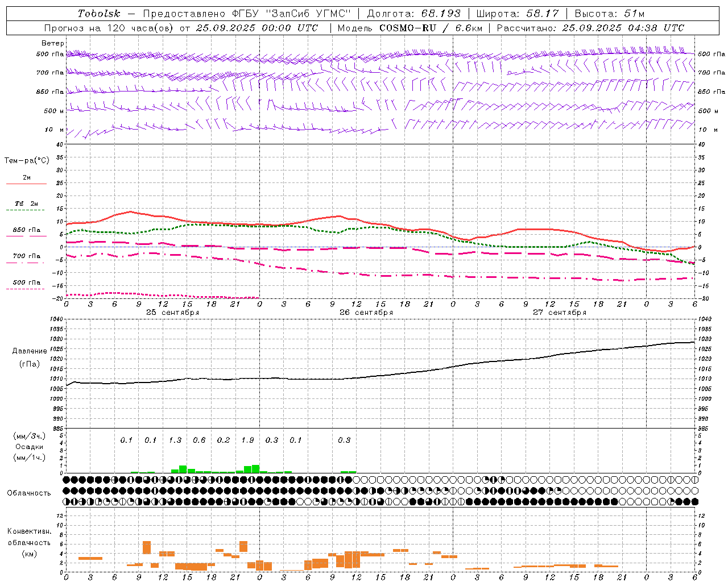
Task: Click the longitude value Долгота: 68.193
Action: pos(413,13)
